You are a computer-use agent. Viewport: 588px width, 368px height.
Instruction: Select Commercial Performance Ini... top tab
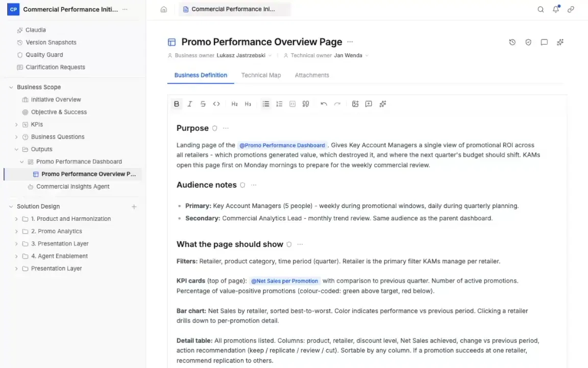[x=234, y=9]
